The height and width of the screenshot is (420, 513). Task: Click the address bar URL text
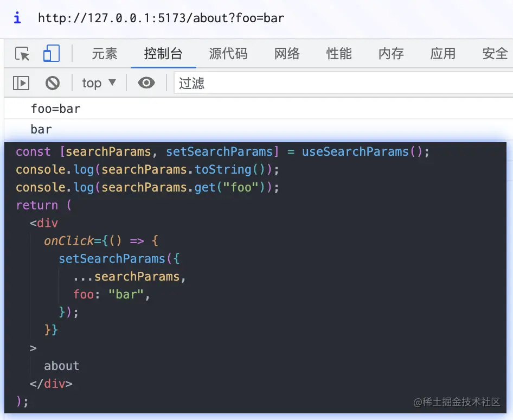(161, 18)
